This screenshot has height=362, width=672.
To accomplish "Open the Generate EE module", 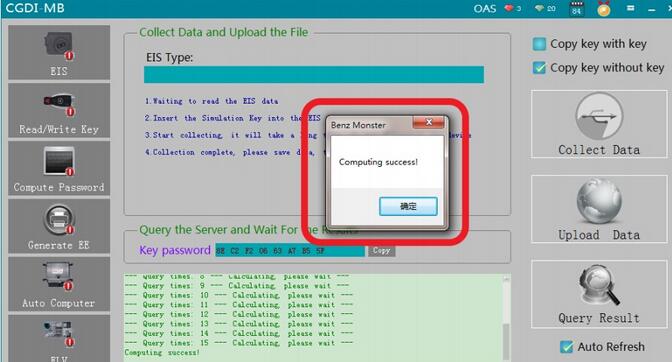I will pos(59,226).
